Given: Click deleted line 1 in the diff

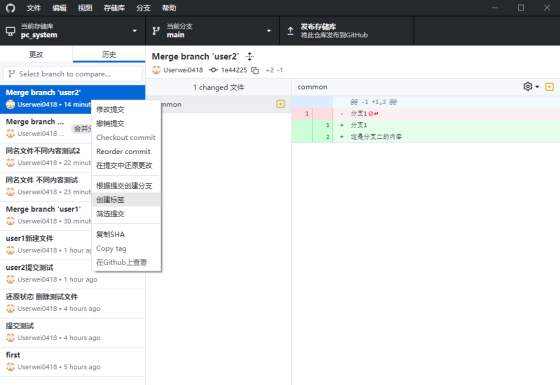Looking at the screenshot, I should (426, 114).
